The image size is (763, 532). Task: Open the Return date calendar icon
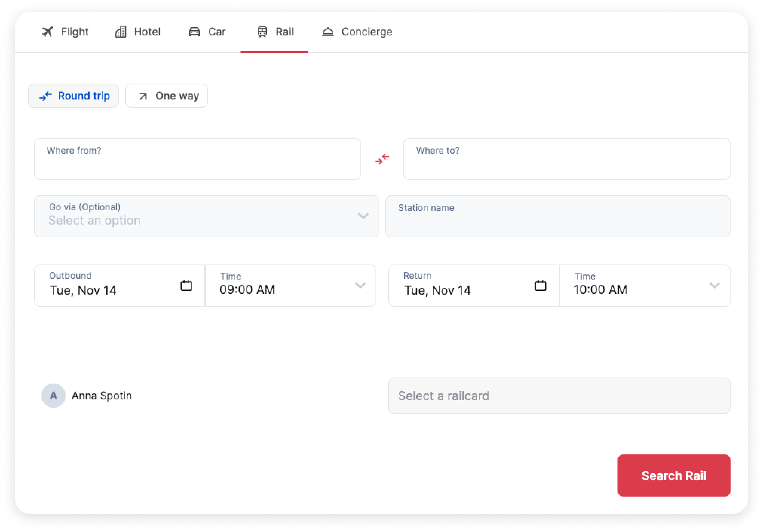coord(541,286)
